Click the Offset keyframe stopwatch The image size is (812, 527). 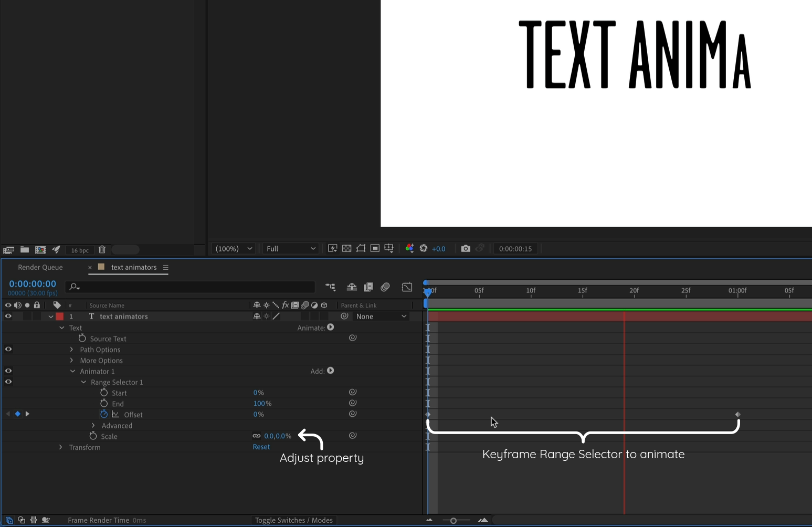(x=104, y=414)
